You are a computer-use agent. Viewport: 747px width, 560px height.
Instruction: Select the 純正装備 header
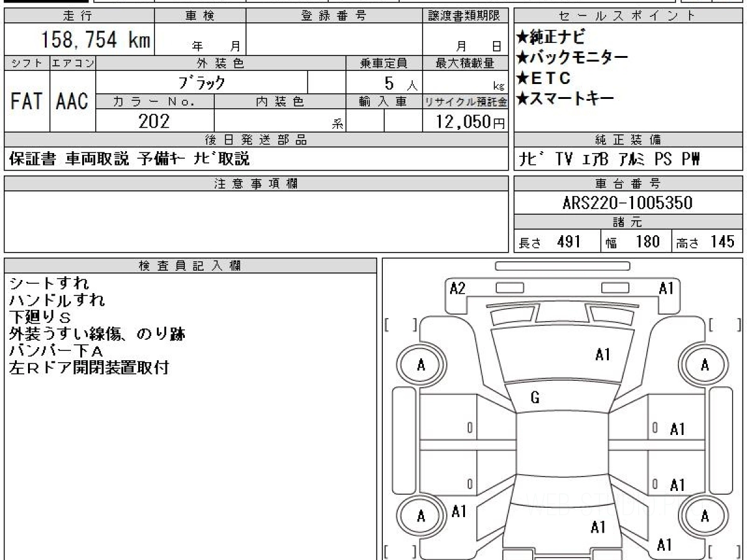click(628, 140)
